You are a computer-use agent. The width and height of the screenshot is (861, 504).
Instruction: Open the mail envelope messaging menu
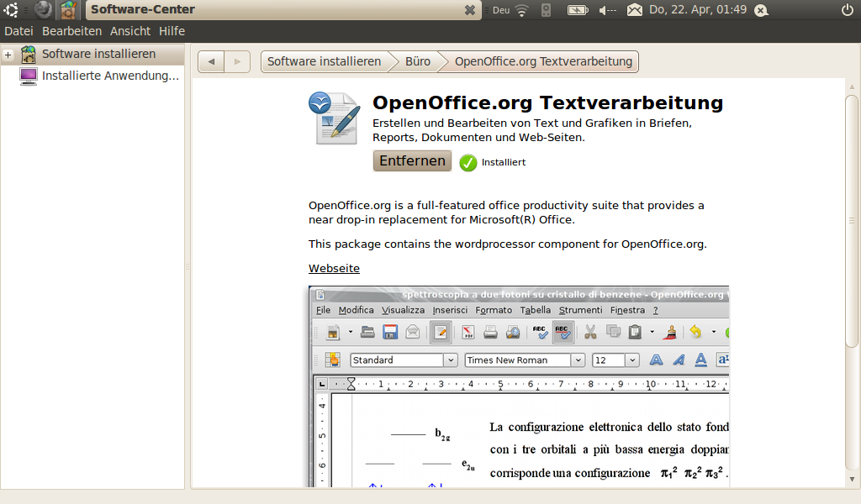tap(634, 10)
